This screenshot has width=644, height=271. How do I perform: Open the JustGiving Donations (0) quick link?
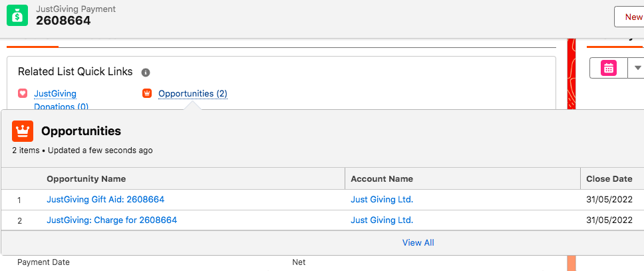[61, 100]
